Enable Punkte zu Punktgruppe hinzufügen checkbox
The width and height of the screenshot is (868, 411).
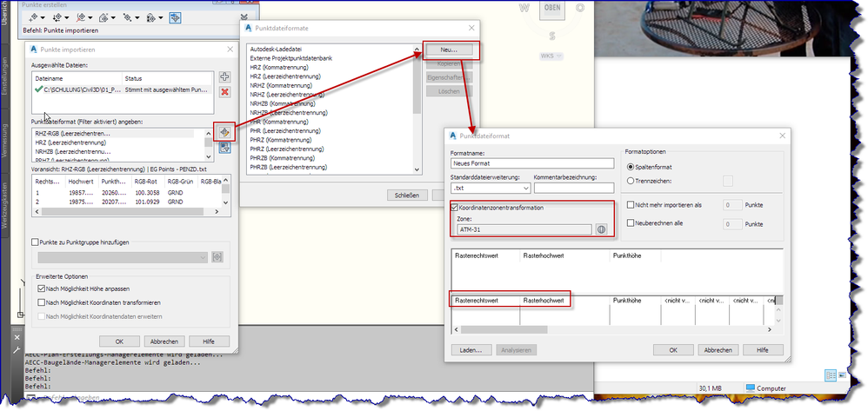coord(36,242)
